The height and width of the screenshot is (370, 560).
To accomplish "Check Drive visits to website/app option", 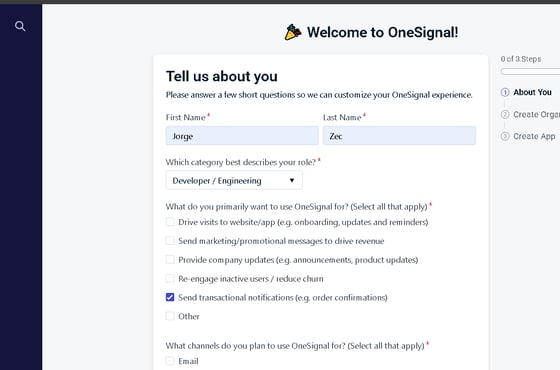I will [170, 222].
